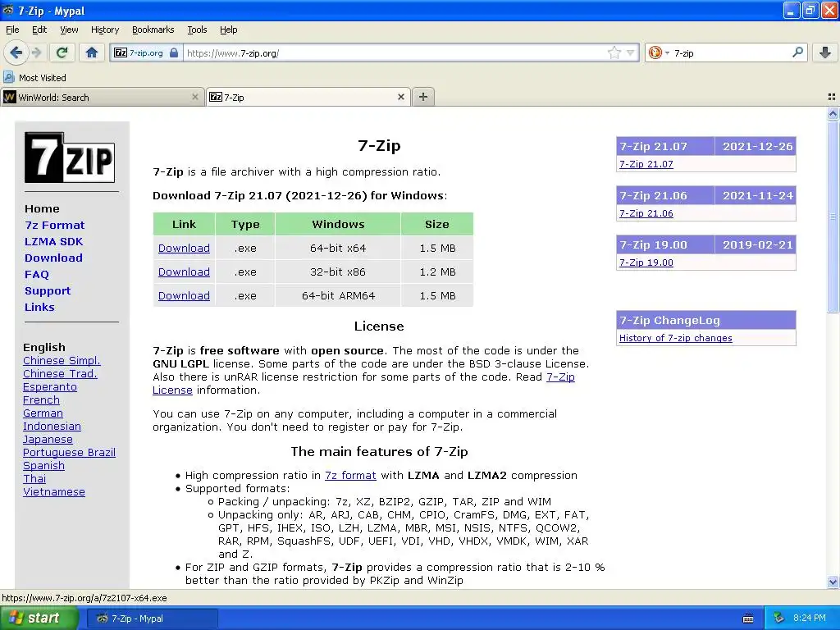Close the 7-Zip tab

(400, 97)
